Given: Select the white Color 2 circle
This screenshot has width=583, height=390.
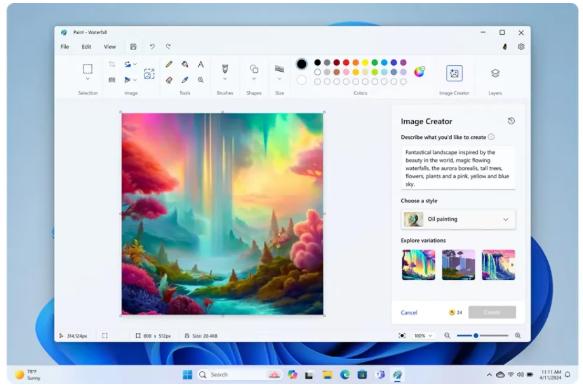Looking at the screenshot, I should click(x=302, y=80).
